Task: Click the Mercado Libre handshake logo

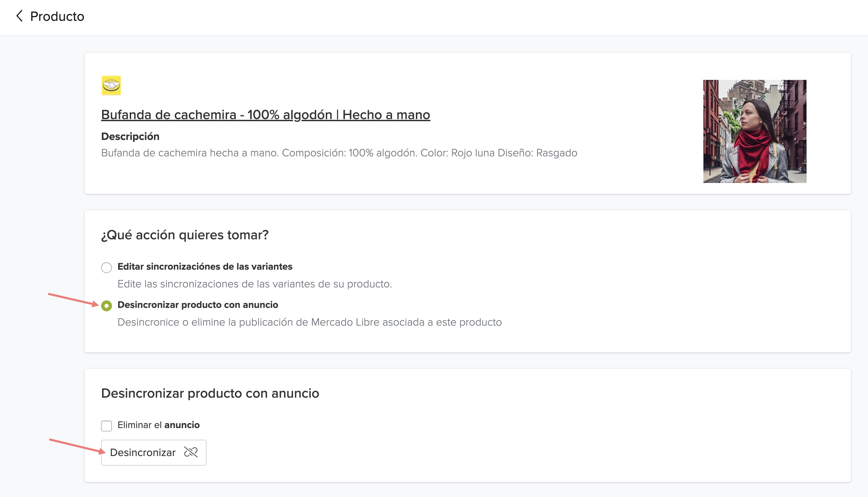Action: 111,85
